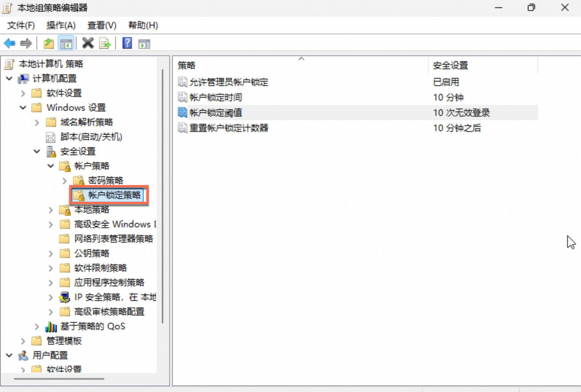
Task: Click the Up one level folder icon
Action: tap(48, 44)
